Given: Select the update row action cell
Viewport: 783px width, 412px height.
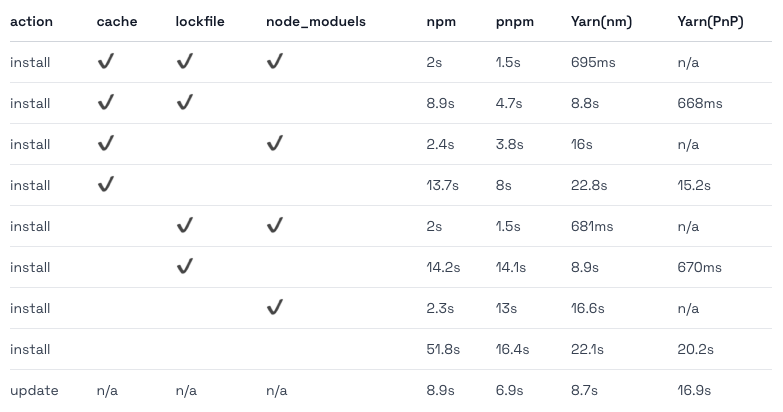Looking at the screenshot, I should tap(34, 390).
